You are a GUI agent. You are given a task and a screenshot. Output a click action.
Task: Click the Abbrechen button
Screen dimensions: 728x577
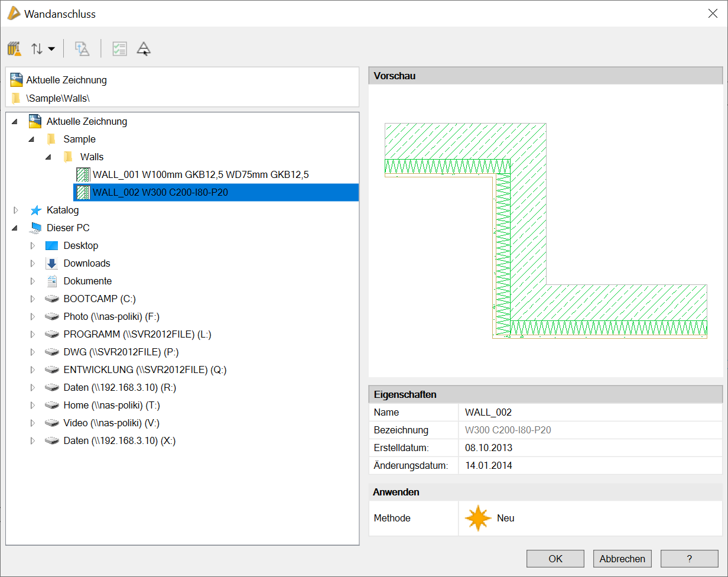click(x=622, y=559)
